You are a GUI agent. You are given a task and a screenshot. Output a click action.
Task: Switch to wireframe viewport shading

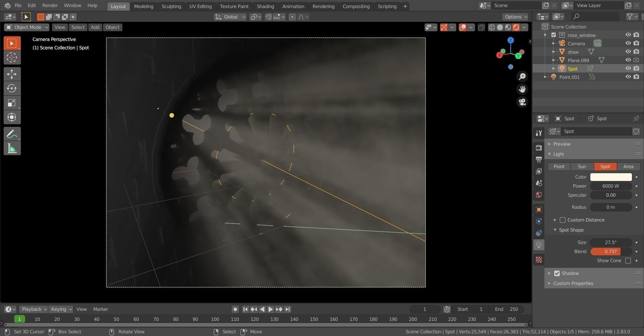coord(492,28)
